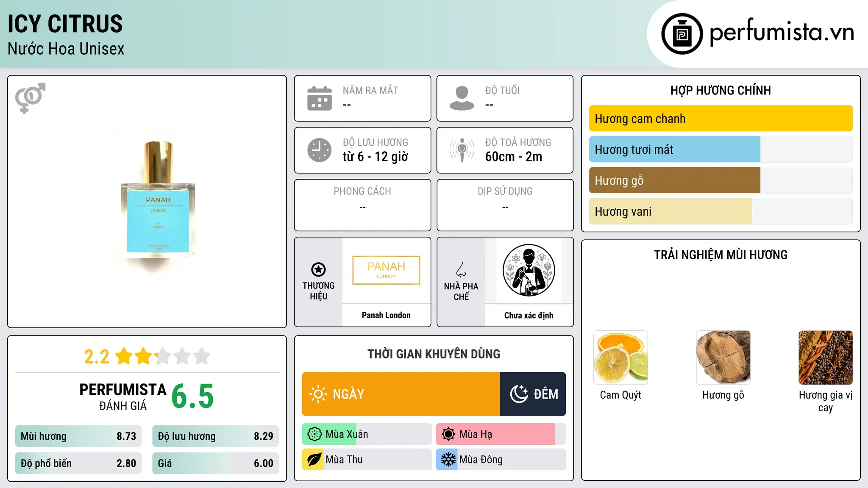Image resolution: width=868 pixels, height=488 pixels.
Task: Click the Nước Hoa Unisex subtitle
Action: tap(66, 49)
